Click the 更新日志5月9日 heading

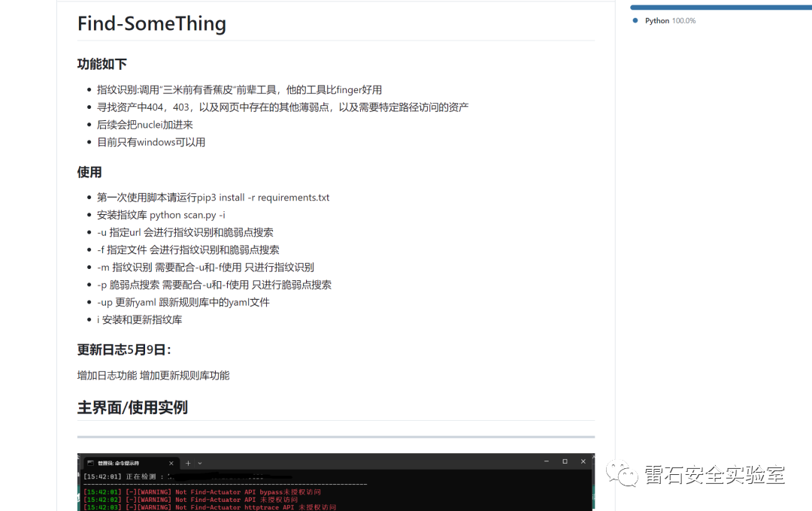coord(124,350)
